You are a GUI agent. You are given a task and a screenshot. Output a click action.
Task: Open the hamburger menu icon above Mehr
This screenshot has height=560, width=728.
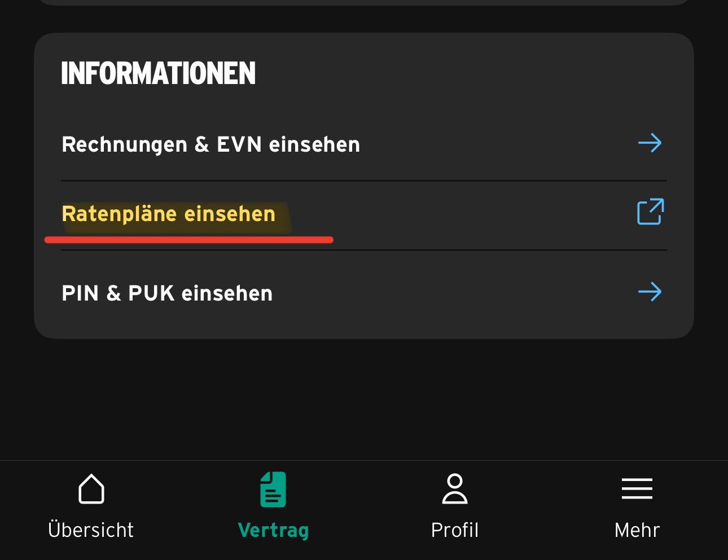click(x=637, y=488)
